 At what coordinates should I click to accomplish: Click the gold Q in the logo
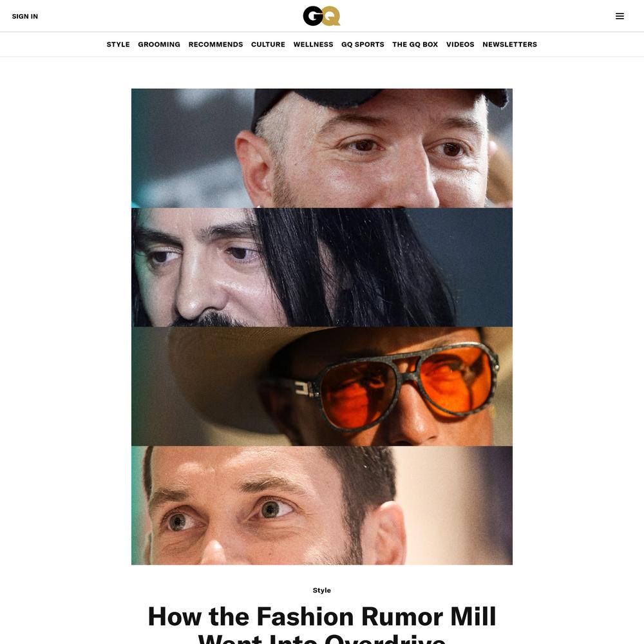click(x=331, y=17)
